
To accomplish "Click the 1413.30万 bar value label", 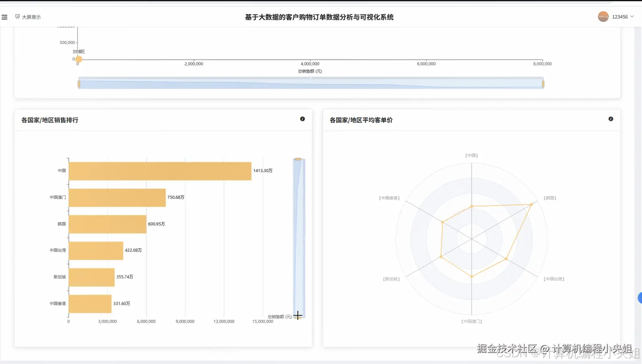I will tap(263, 171).
